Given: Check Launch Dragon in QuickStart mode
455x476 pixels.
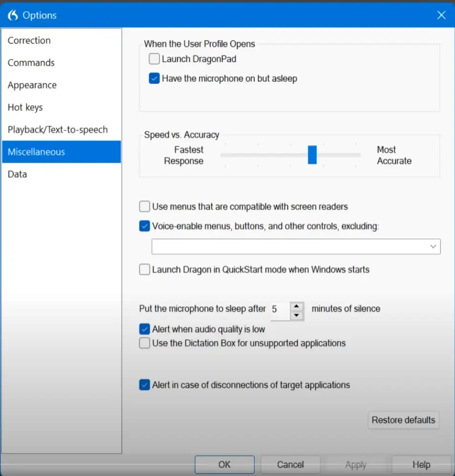Looking at the screenshot, I should click(145, 270).
